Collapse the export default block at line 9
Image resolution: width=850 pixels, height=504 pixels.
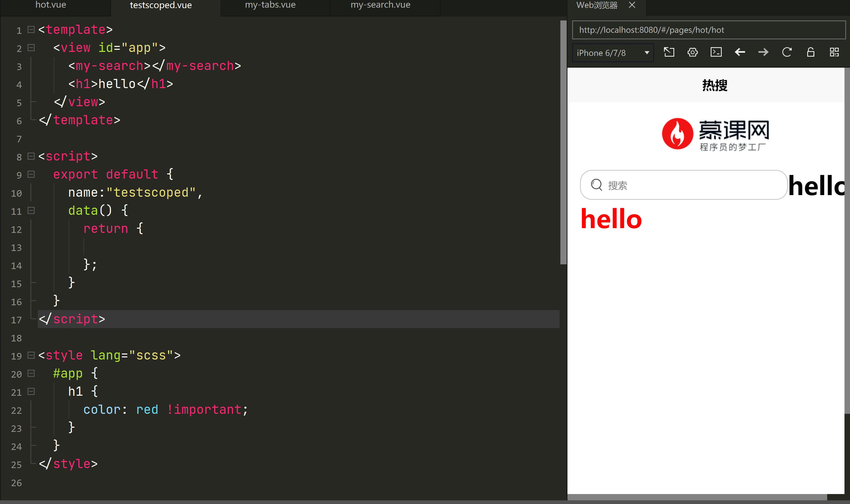click(31, 174)
